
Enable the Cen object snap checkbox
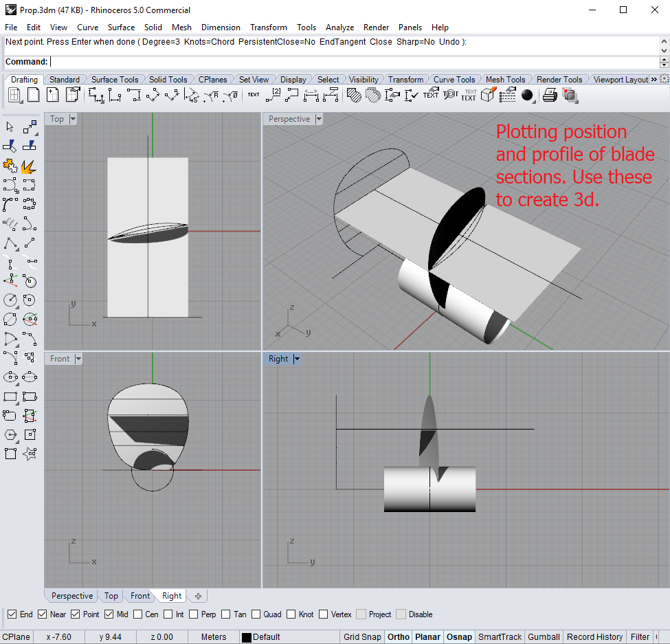(138, 614)
